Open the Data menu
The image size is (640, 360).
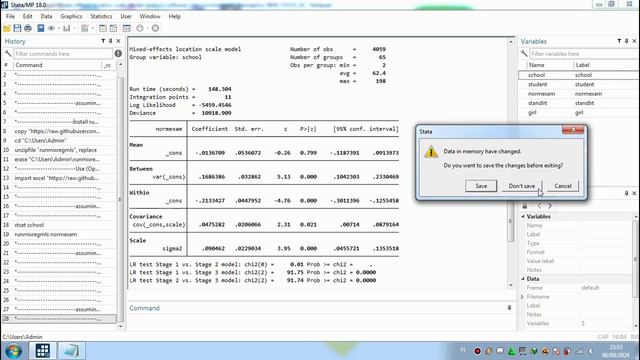pos(46,16)
